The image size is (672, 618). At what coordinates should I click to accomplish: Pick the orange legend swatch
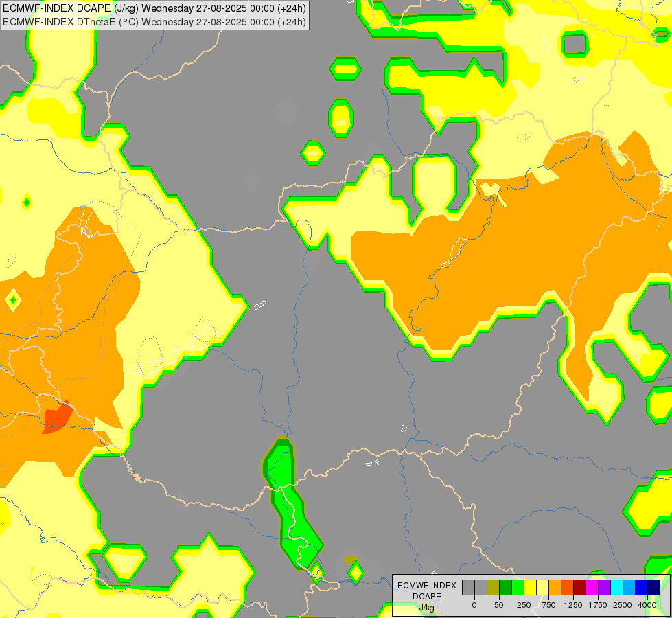point(555,587)
